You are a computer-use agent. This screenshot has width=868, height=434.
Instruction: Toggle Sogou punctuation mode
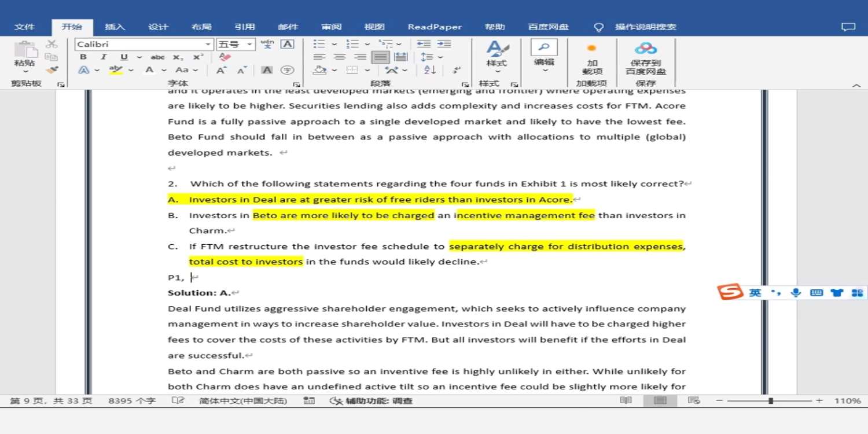pyautogui.click(x=776, y=293)
